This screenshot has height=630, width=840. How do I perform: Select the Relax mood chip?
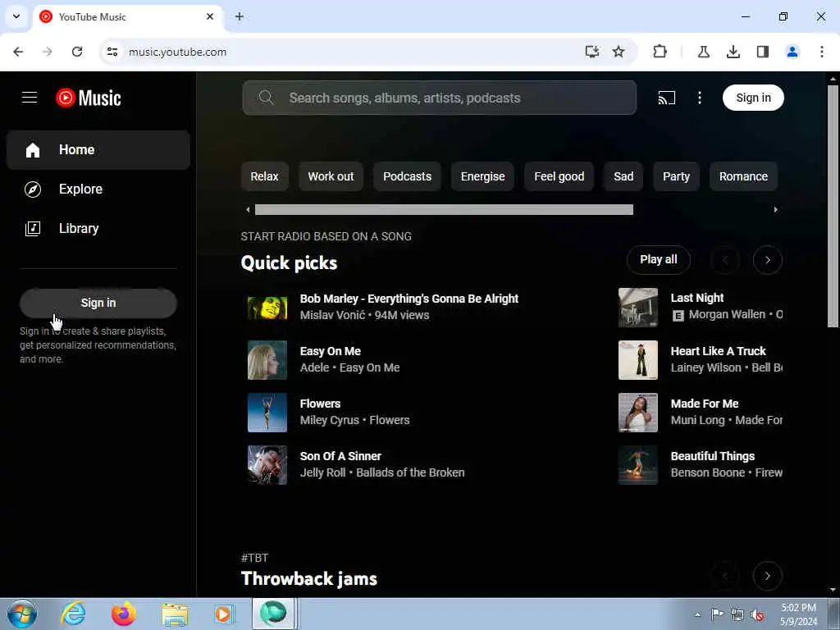point(265,176)
